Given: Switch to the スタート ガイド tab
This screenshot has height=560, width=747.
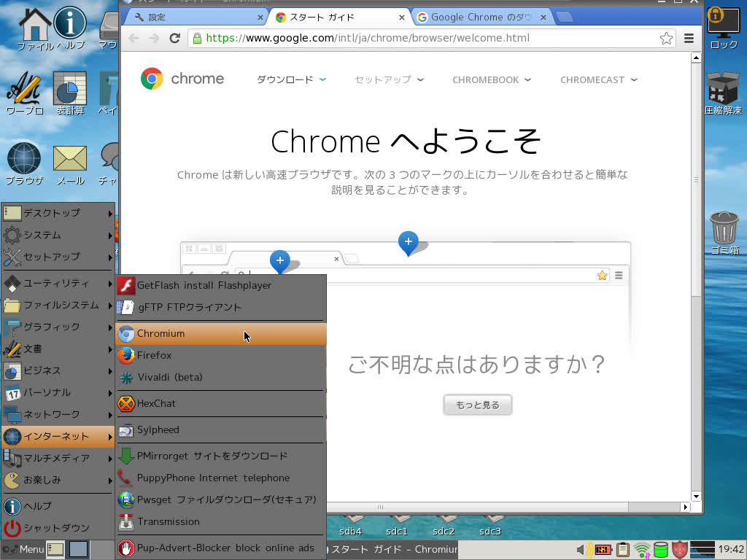Looking at the screenshot, I should (x=339, y=17).
